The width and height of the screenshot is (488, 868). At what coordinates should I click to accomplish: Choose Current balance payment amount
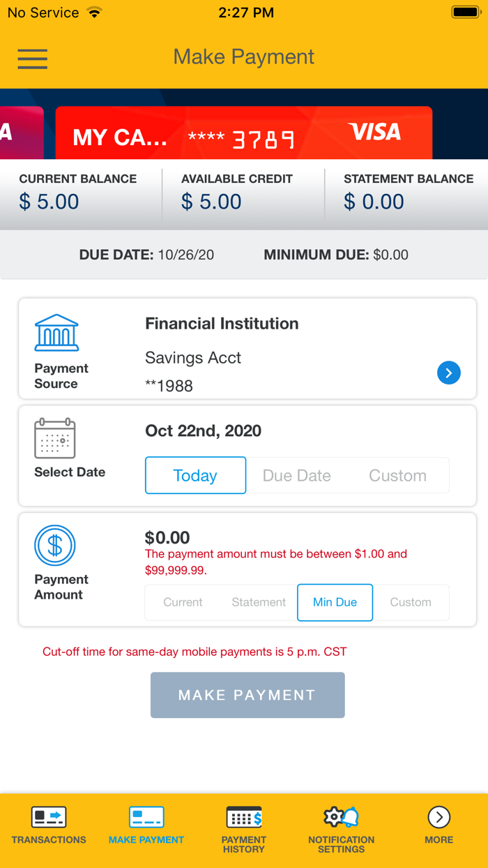pos(183,602)
